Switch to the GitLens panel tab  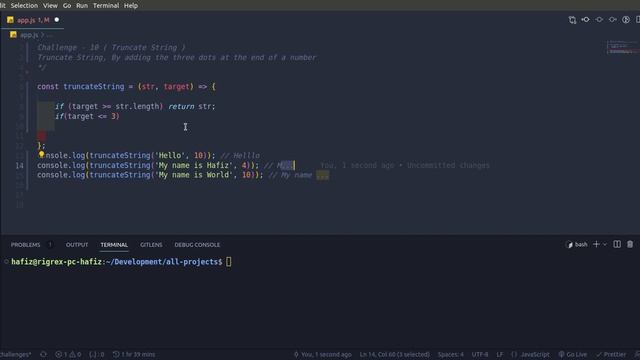(x=151, y=244)
